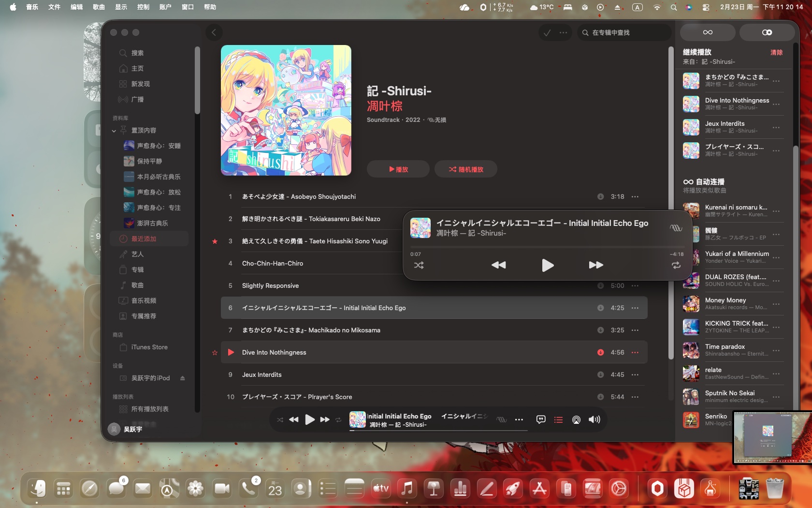
Task: Download track 1 Asobeyo Shoujyotachi
Action: [x=600, y=196]
